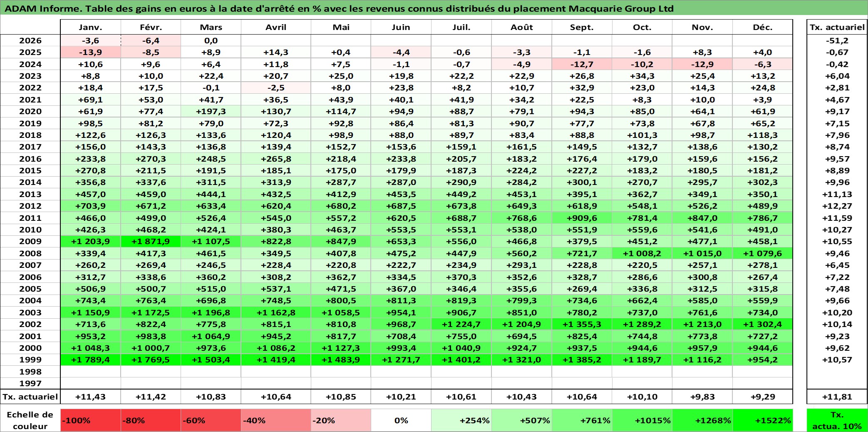
Task: Click the +1522% bright green swatch
Action: coord(763,420)
